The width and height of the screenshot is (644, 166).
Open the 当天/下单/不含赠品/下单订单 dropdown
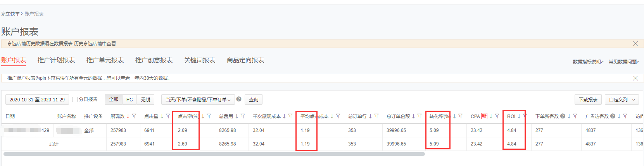click(198, 99)
